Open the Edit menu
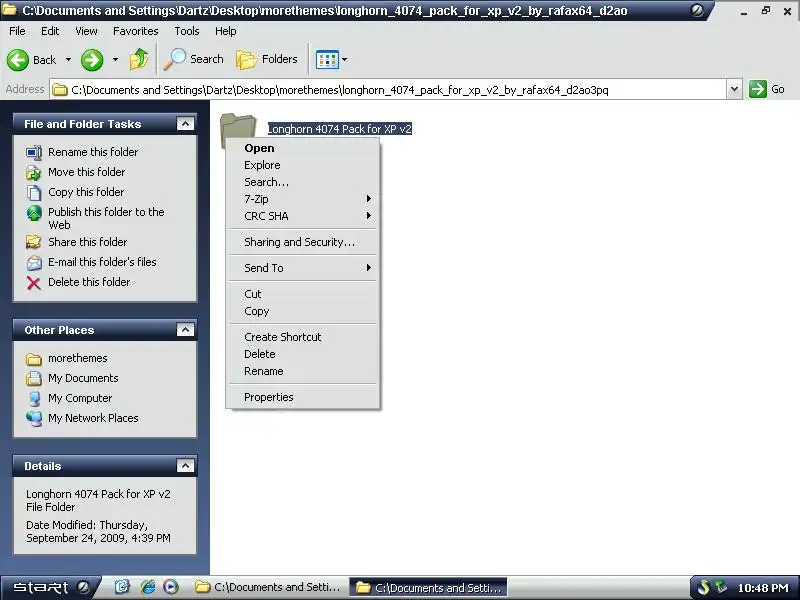This screenshot has width=800, height=600. click(50, 31)
